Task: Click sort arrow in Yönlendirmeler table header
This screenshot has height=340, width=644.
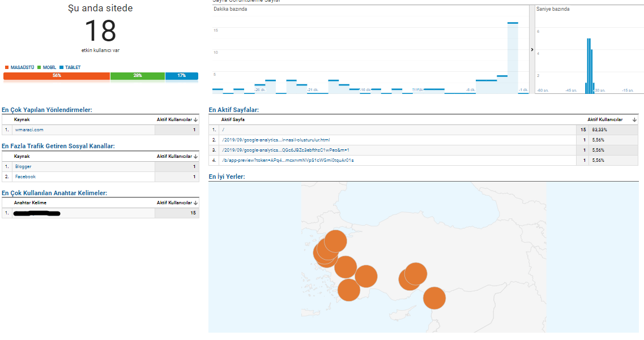Action: click(x=195, y=120)
